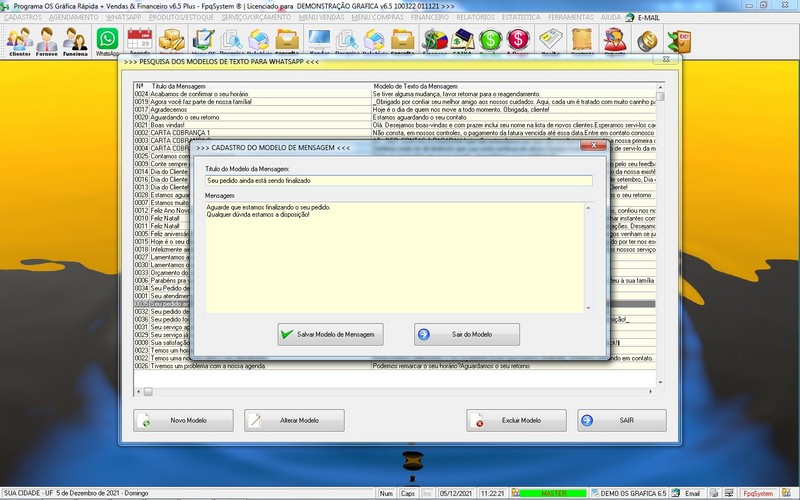
Task: Click Mensagem text area scroll-up arrow
Action: tap(588, 208)
